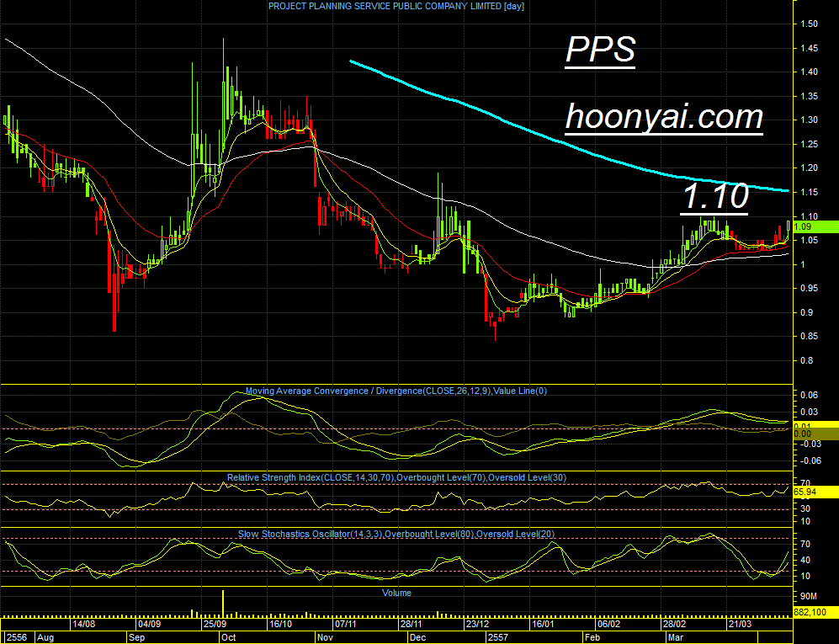The image size is (839, 644).
Task: Click the 23/12 date axis label
Action: coord(477,624)
